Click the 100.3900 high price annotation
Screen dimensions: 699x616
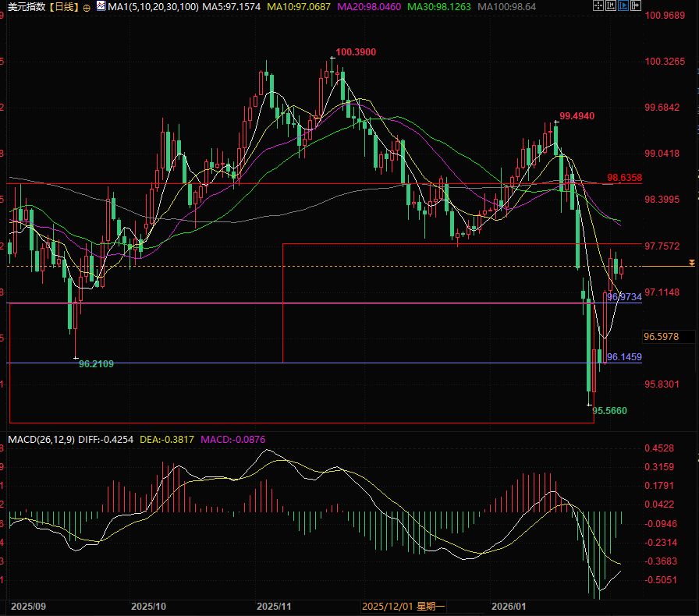(356, 52)
